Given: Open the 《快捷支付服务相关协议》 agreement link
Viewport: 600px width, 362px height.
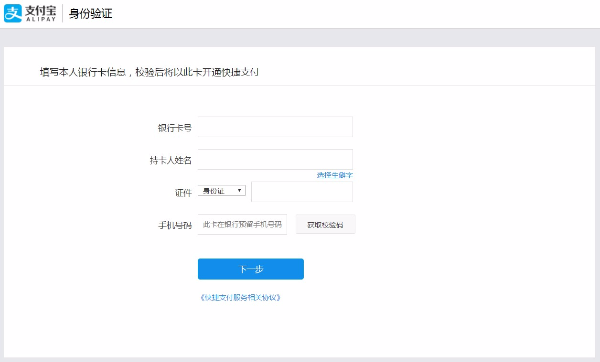Looking at the screenshot, I should (x=240, y=297).
